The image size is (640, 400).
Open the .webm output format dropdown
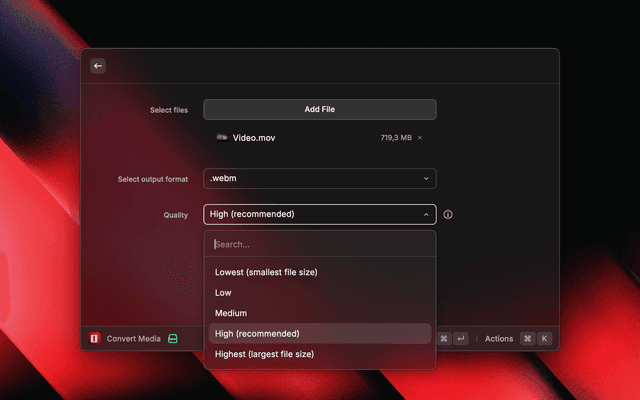(x=320, y=179)
